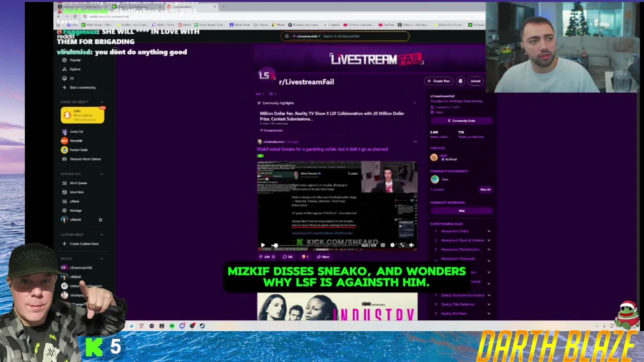This screenshot has width=644, height=362.
Task: Click View All achievements
Action: [485, 190]
